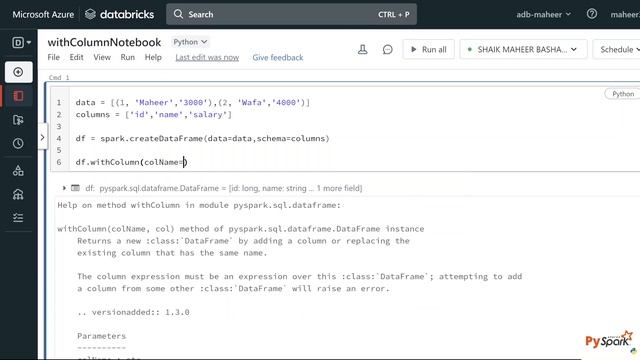Click Run all button
The width and height of the screenshot is (640, 360).
click(x=429, y=50)
